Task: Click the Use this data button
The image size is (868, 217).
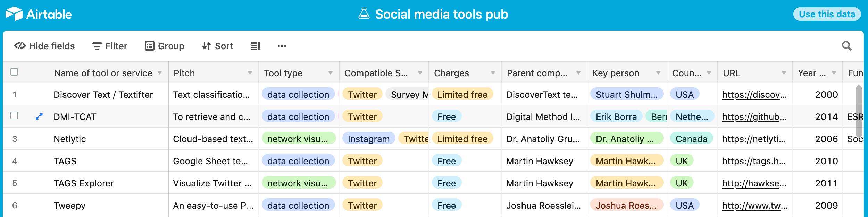Action: (827, 14)
